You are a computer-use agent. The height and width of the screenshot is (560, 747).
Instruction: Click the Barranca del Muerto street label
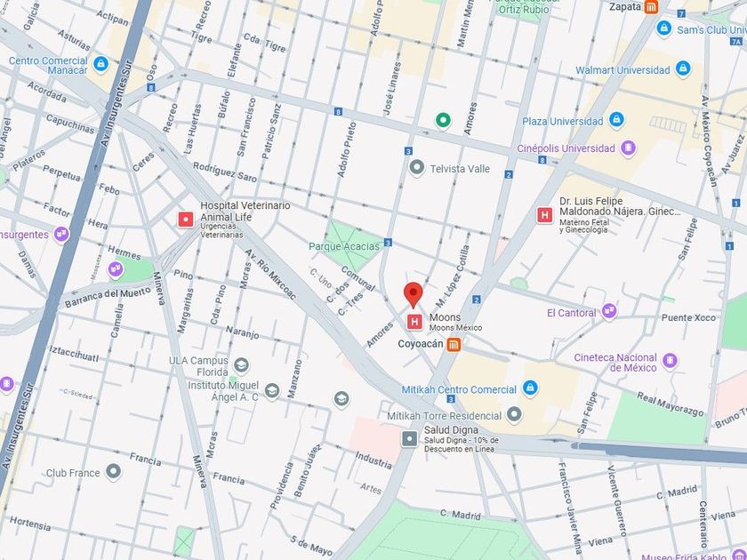[x=108, y=297]
